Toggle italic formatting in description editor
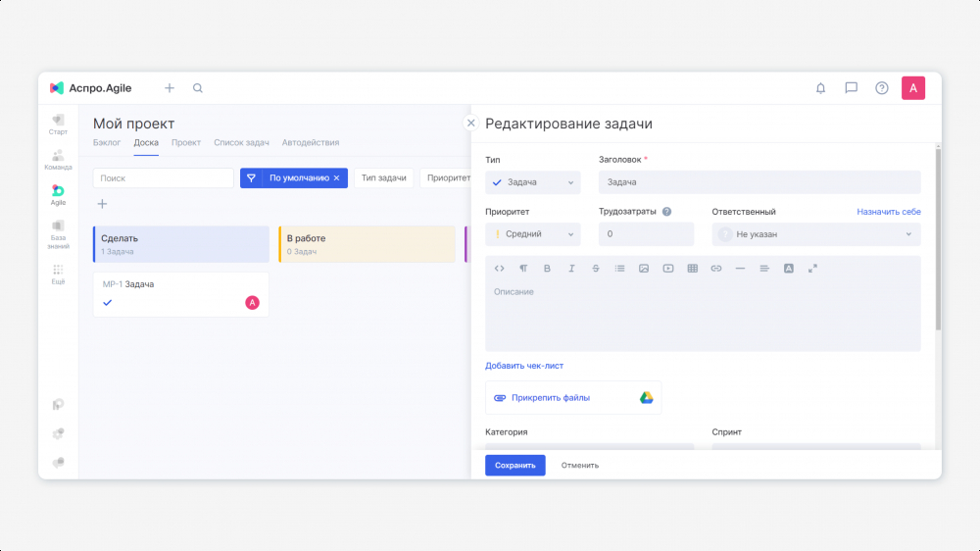 571,269
